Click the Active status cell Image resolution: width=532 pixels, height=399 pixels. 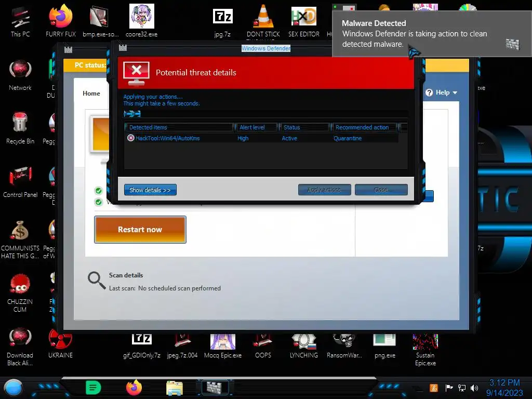(x=289, y=138)
